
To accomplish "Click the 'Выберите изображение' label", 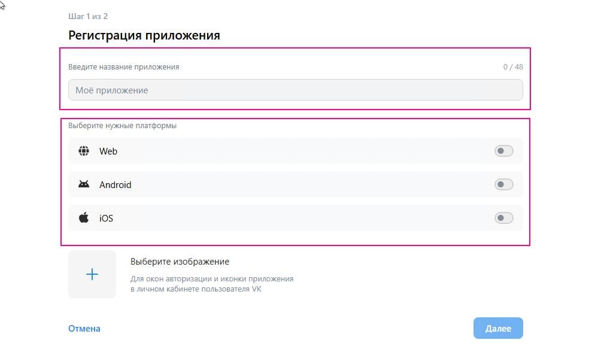I will [180, 262].
